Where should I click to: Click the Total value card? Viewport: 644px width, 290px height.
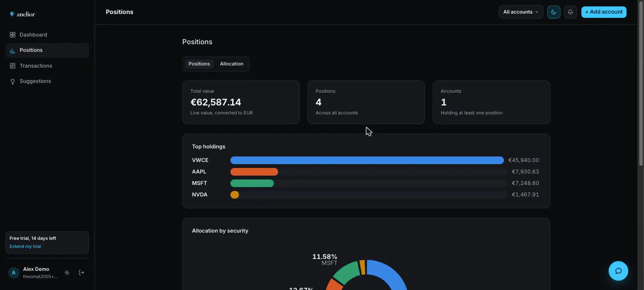click(x=241, y=102)
